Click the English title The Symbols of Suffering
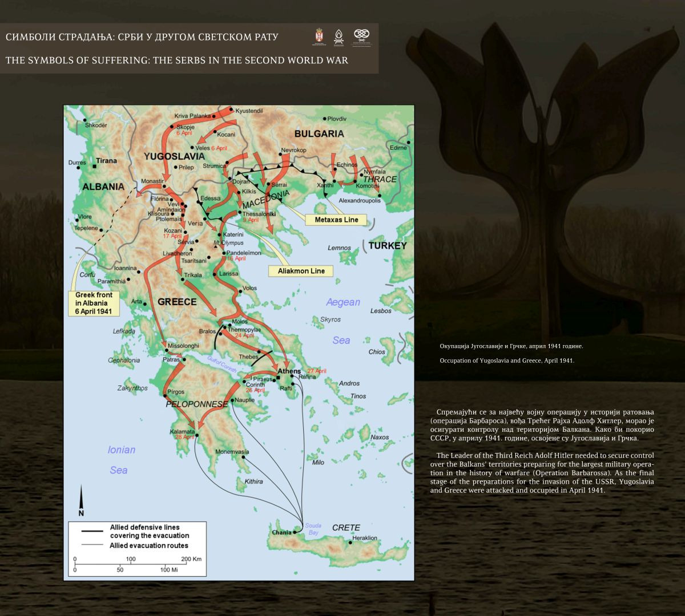685x616 pixels. tap(176, 60)
